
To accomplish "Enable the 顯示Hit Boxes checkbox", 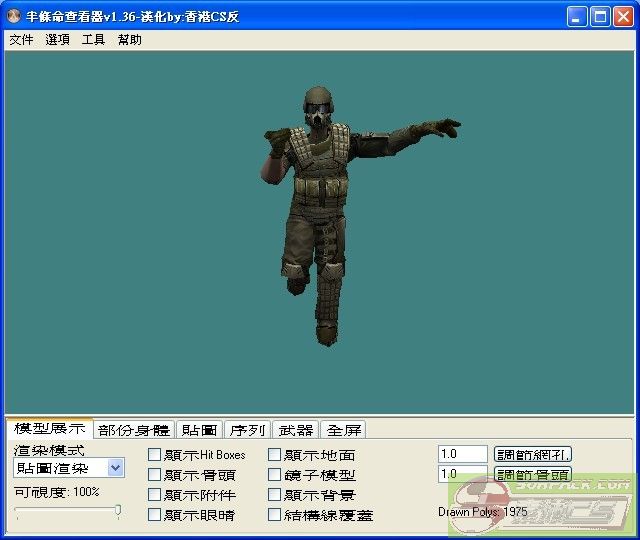I will [155, 455].
